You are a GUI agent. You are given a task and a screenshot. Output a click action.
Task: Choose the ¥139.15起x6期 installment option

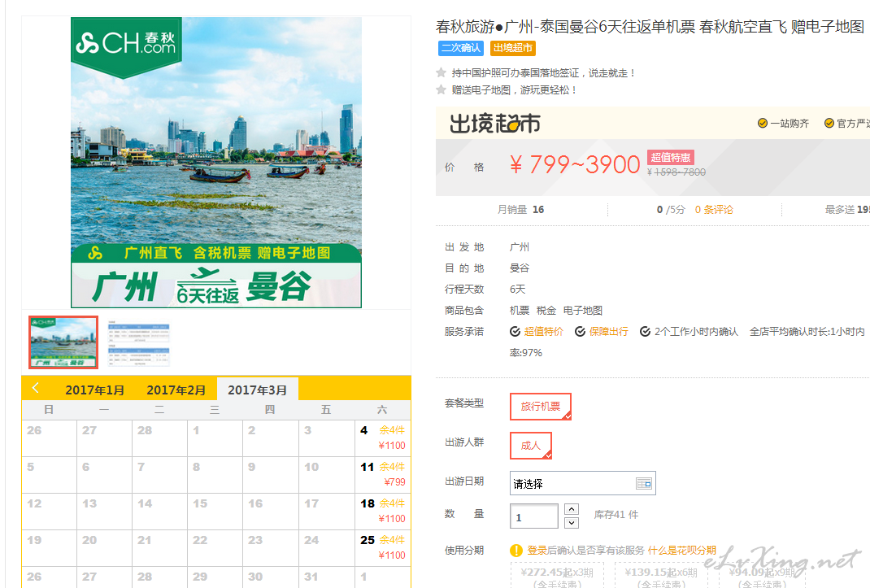(x=660, y=575)
